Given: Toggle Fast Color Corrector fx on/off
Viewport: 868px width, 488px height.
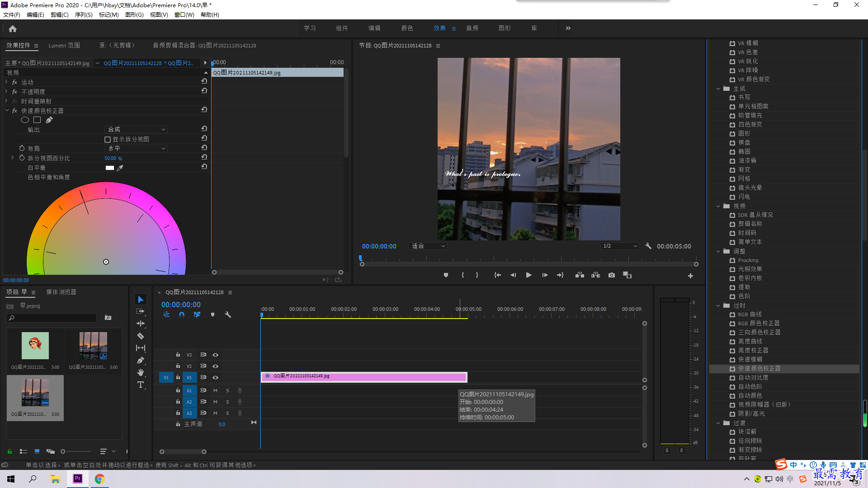Looking at the screenshot, I should [14, 111].
